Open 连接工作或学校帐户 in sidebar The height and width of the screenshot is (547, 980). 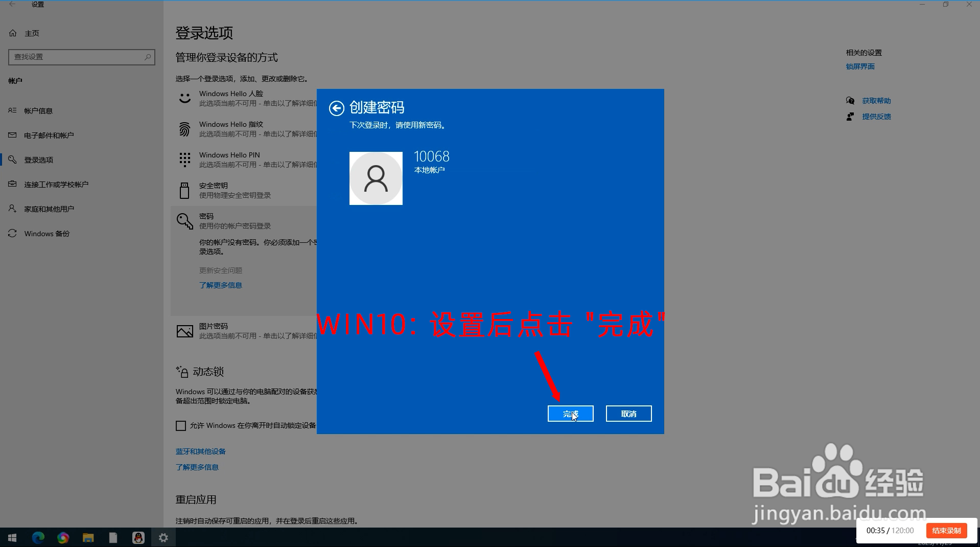coord(82,184)
